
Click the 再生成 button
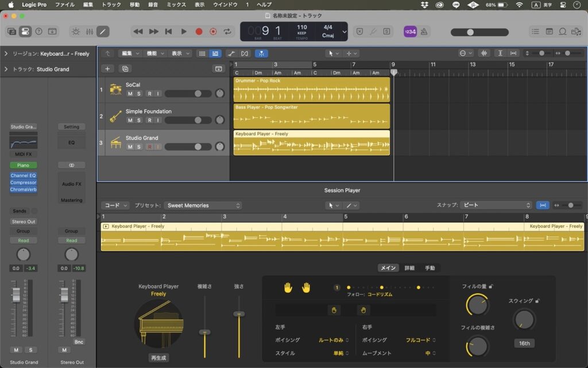[158, 358]
